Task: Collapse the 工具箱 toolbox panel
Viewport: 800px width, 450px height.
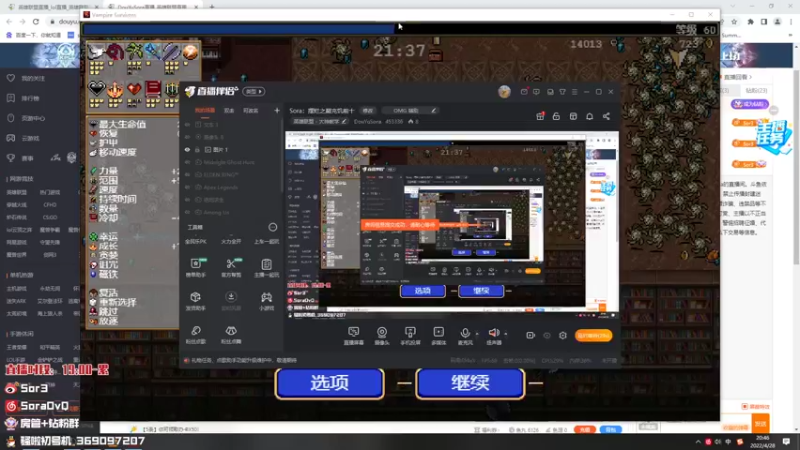Action: tap(273, 227)
